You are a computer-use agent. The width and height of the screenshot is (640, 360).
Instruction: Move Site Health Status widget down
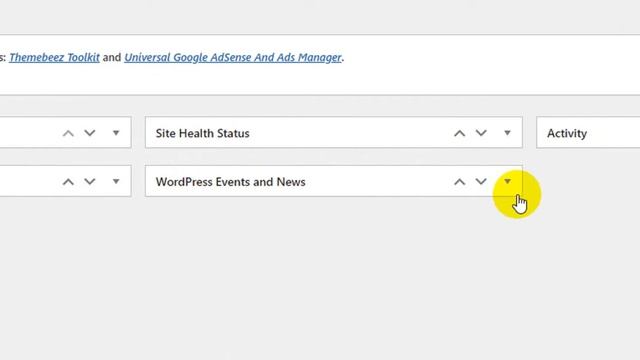click(481, 133)
